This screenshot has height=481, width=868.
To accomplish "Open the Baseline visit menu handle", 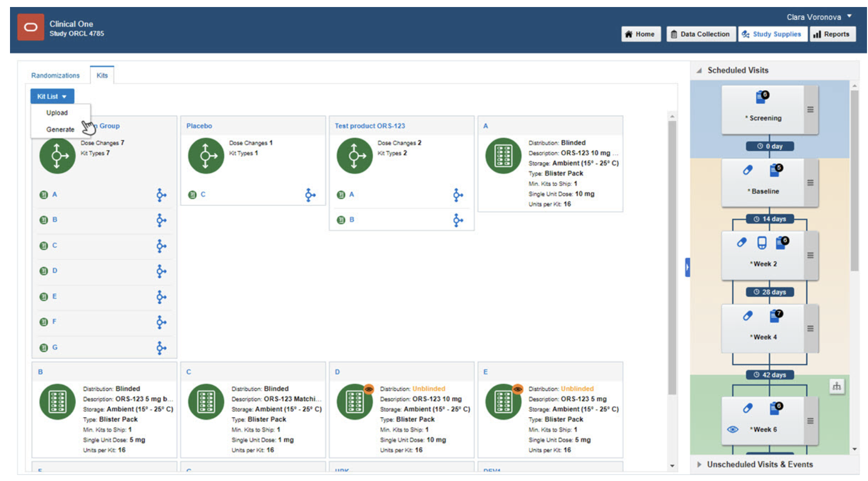I will (x=810, y=183).
